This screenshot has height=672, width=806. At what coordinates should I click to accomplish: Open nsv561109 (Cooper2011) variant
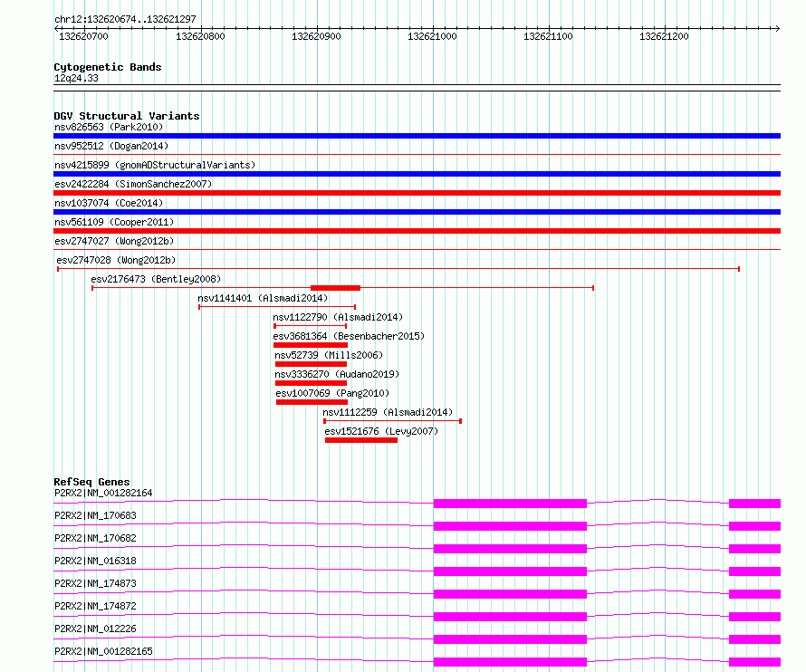114,222
